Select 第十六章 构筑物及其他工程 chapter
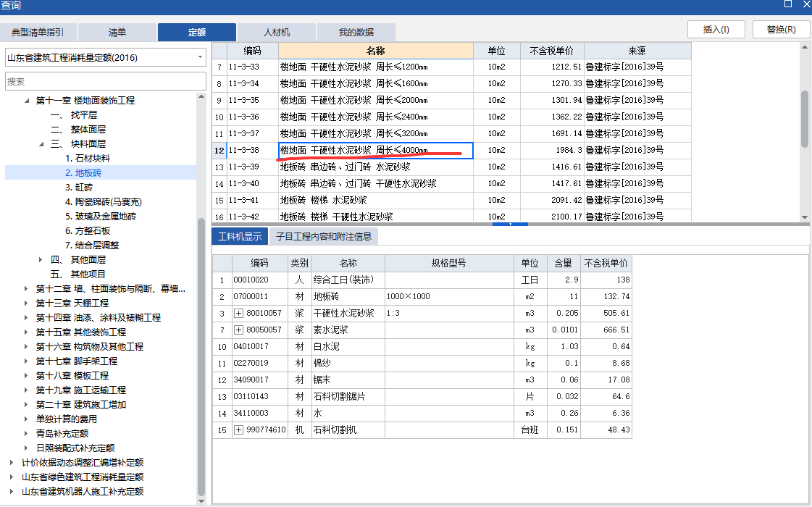812x507 pixels. pos(90,346)
